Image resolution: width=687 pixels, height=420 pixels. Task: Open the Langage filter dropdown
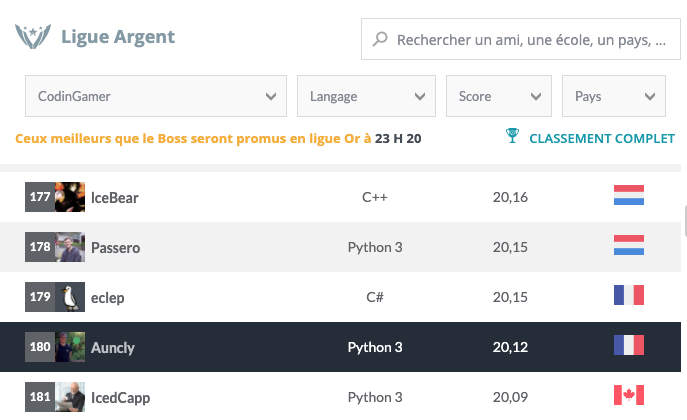click(366, 96)
